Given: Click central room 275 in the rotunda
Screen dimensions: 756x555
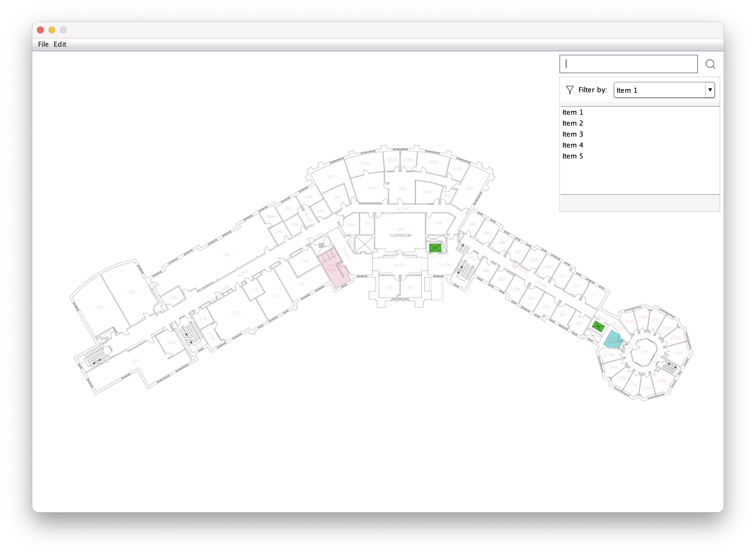Looking at the screenshot, I should (644, 352).
